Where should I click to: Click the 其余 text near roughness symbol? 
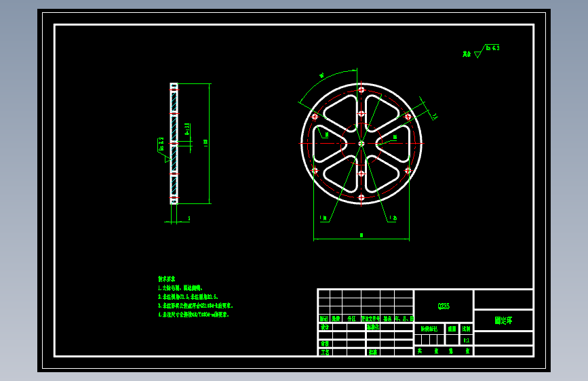click(467, 54)
